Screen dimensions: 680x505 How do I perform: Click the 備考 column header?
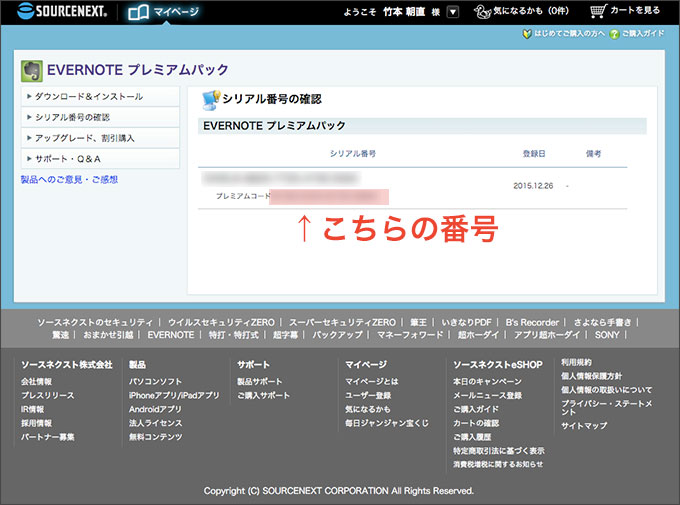point(593,154)
